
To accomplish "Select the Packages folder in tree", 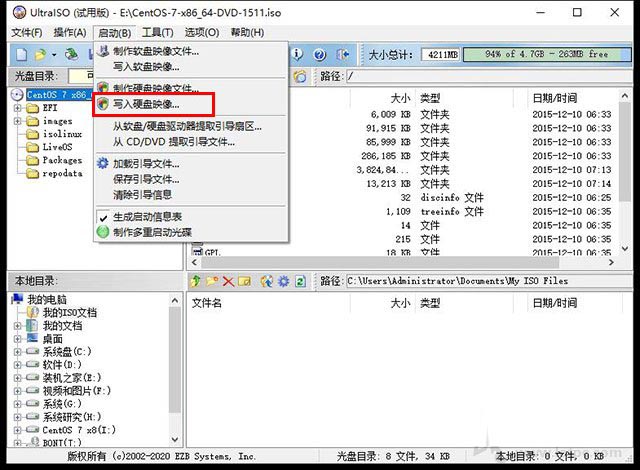I will pos(62,160).
